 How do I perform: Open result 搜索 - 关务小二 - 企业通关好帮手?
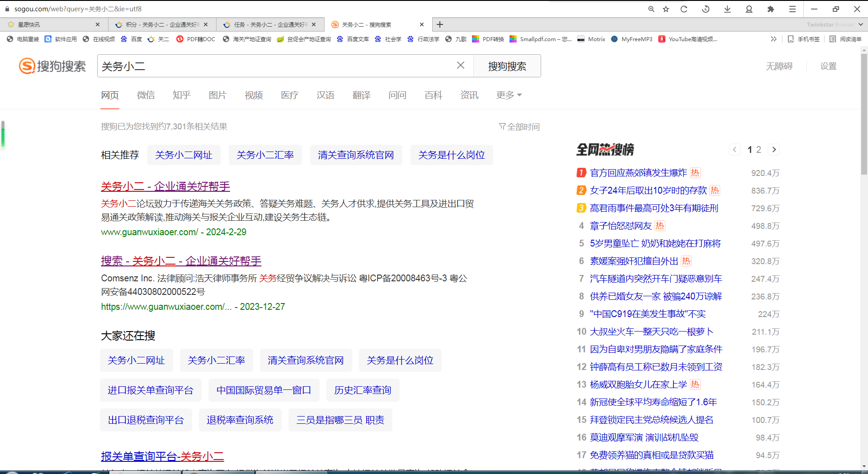coord(181,261)
